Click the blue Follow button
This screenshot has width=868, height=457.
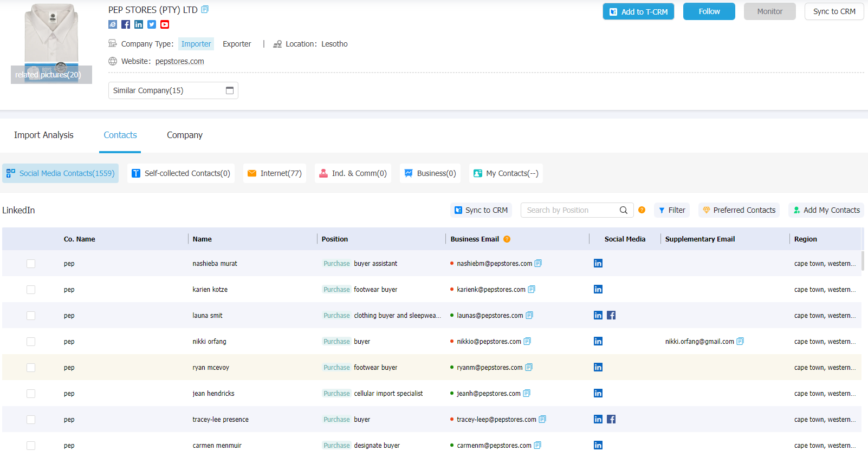click(709, 11)
